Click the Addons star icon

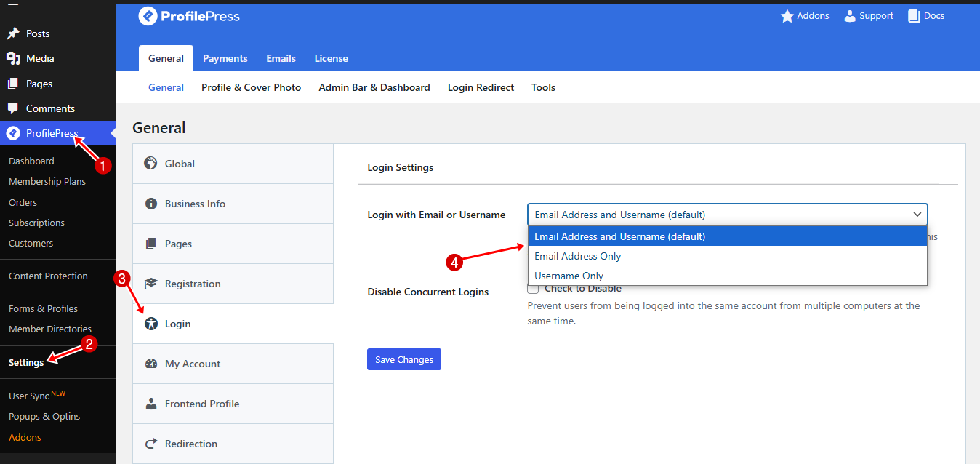click(x=787, y=16)
